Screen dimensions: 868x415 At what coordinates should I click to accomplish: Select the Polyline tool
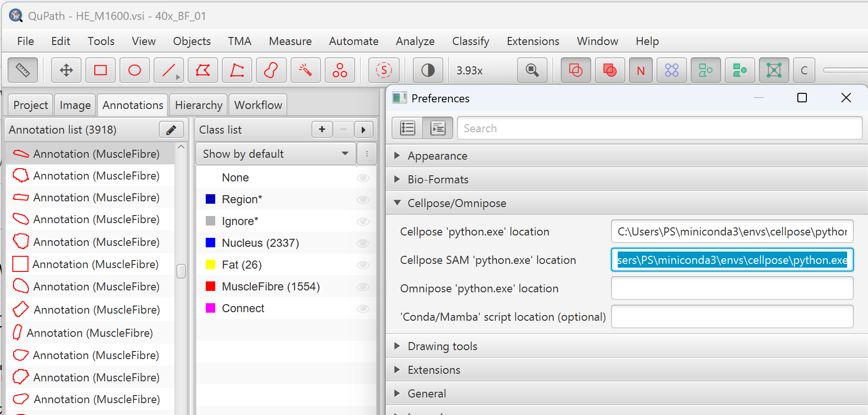click(x=237, y=71)
